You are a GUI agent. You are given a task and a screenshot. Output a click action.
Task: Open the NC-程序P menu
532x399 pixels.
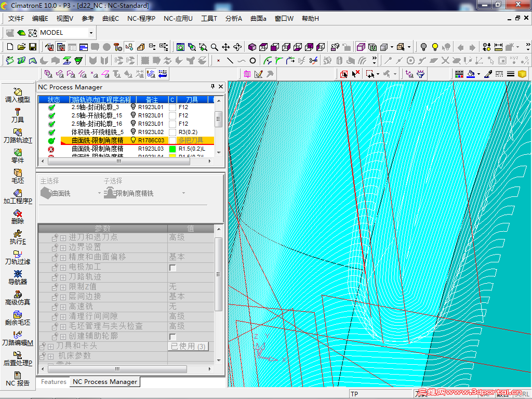pos(141,19)
